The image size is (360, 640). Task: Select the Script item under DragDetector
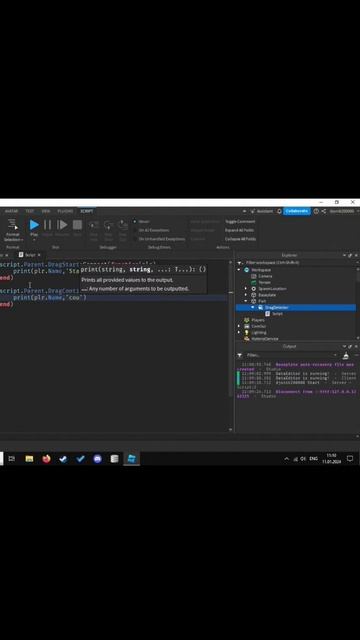click(277, 314)
